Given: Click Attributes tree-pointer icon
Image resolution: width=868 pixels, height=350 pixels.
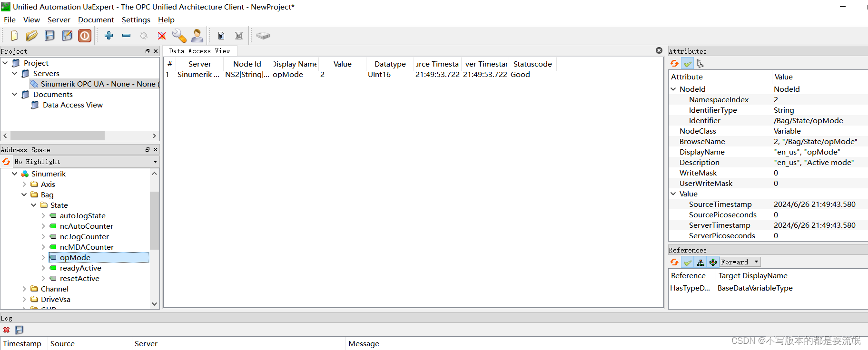Looking at the screenshot, I should click(x=700, y=63).
